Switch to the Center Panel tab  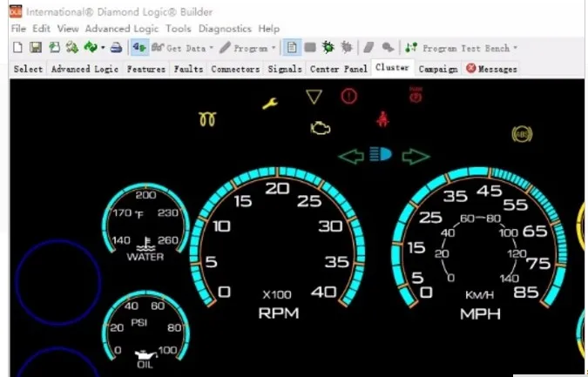click(339, 69)
